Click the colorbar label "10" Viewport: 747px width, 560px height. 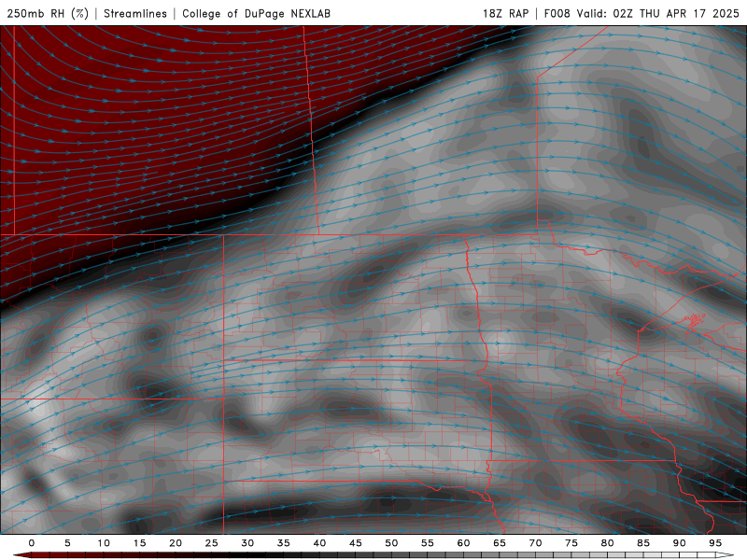coord(104,543)
